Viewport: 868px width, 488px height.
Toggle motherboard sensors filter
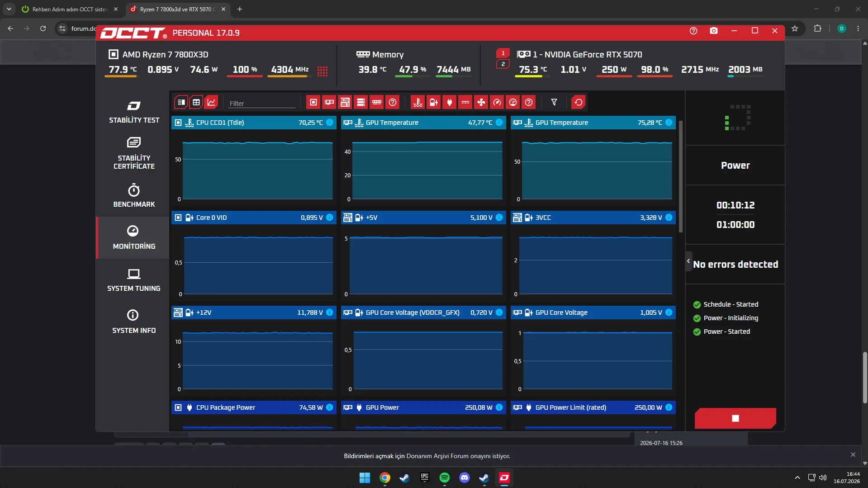345,102
